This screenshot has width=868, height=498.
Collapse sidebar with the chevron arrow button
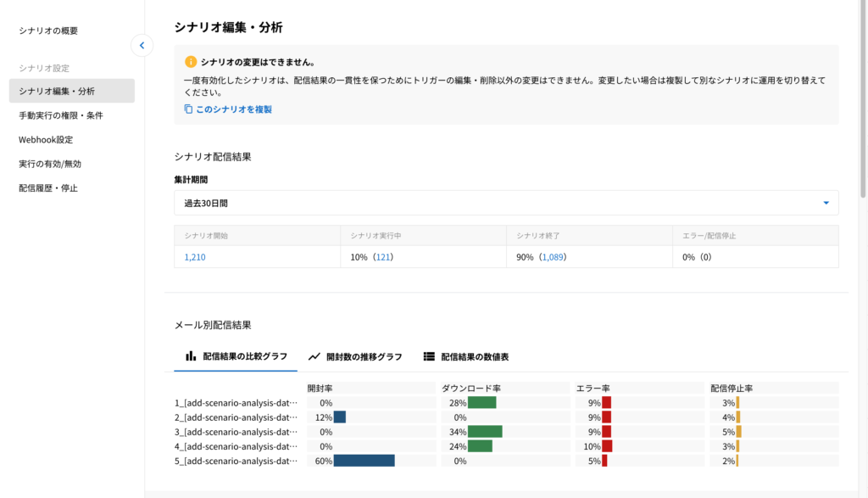point(142,46)
